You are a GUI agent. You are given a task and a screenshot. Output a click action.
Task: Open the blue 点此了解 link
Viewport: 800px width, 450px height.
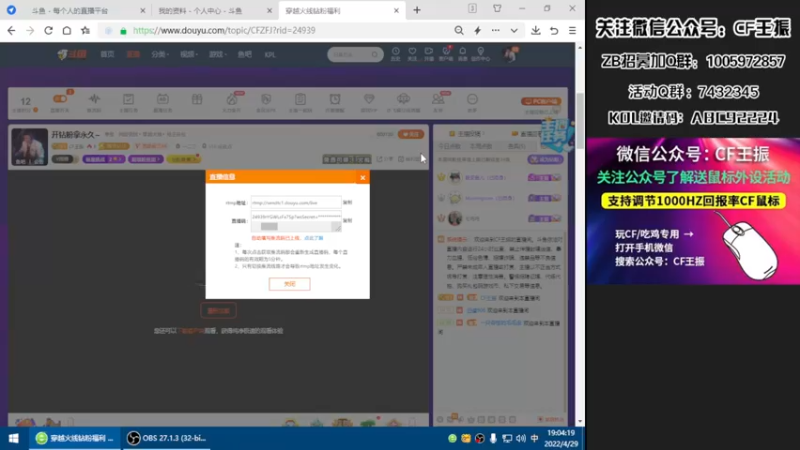[314, 238]
